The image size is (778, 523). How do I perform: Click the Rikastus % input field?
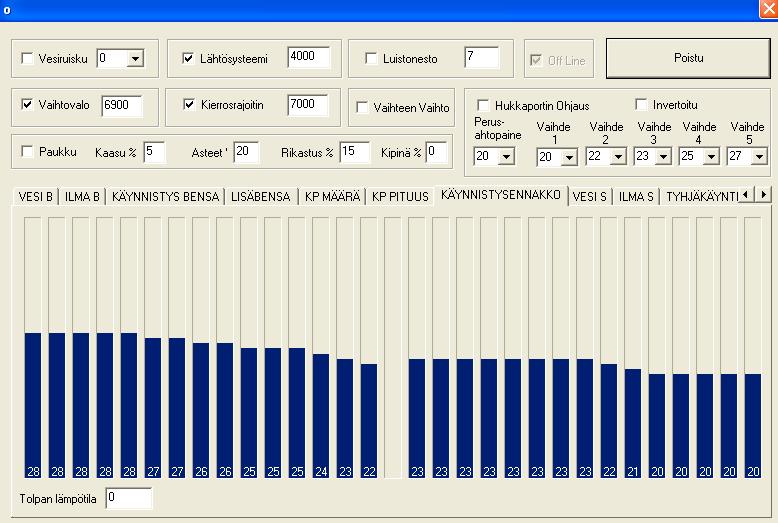[x=355, y=152]
